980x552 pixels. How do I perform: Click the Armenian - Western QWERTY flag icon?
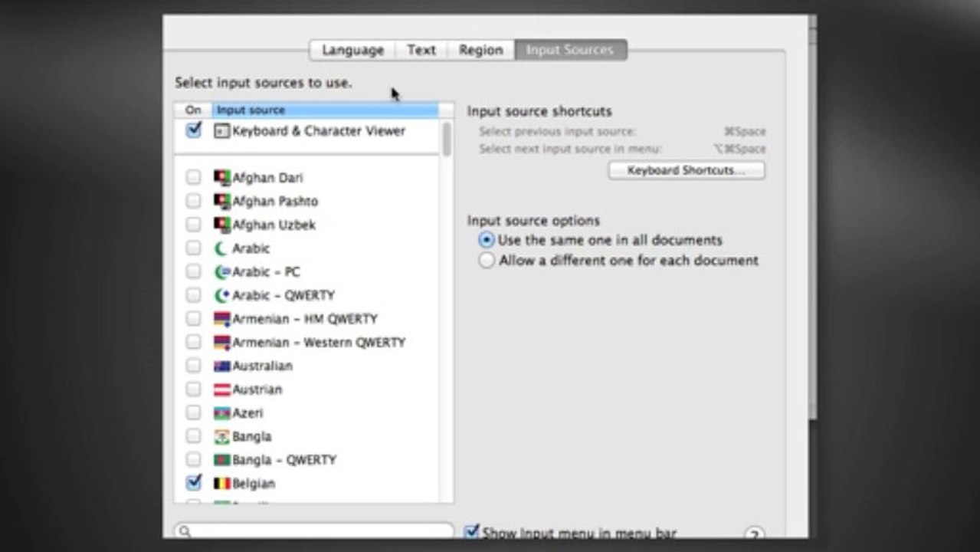pyautogui.click(x=222, y=342)
